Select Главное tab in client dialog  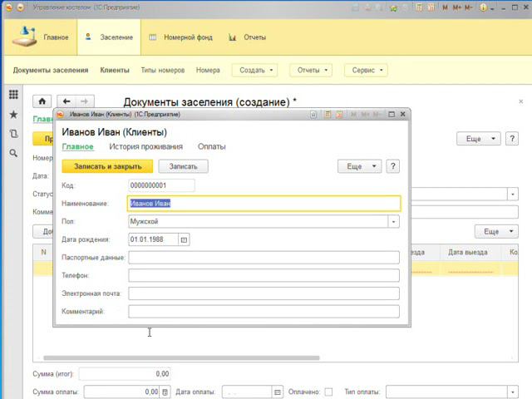[x=77, y=146]
